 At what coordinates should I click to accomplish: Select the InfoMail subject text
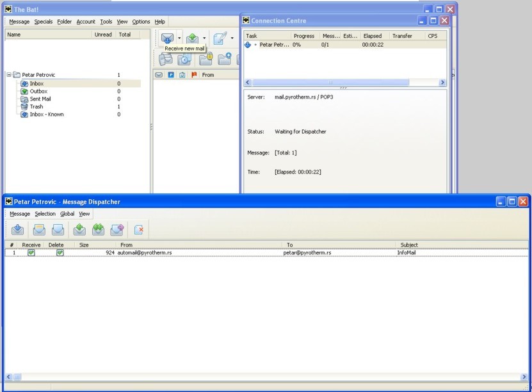pos(407,252)
